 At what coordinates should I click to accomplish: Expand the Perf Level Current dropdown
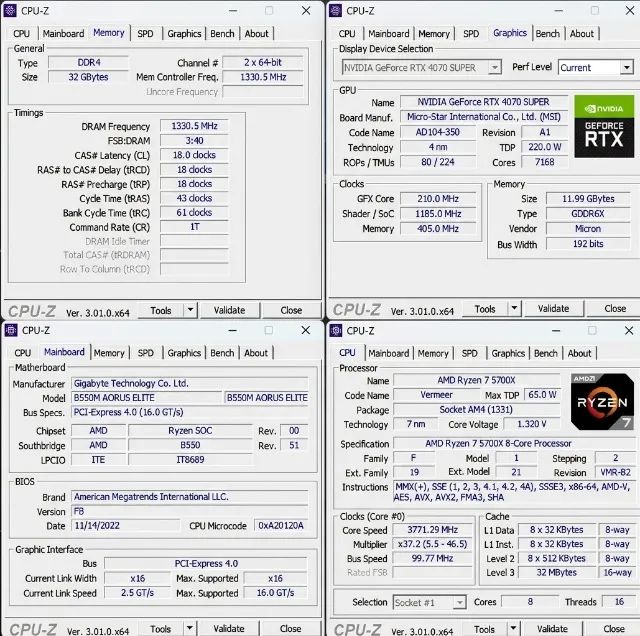(x=627, y=67)
